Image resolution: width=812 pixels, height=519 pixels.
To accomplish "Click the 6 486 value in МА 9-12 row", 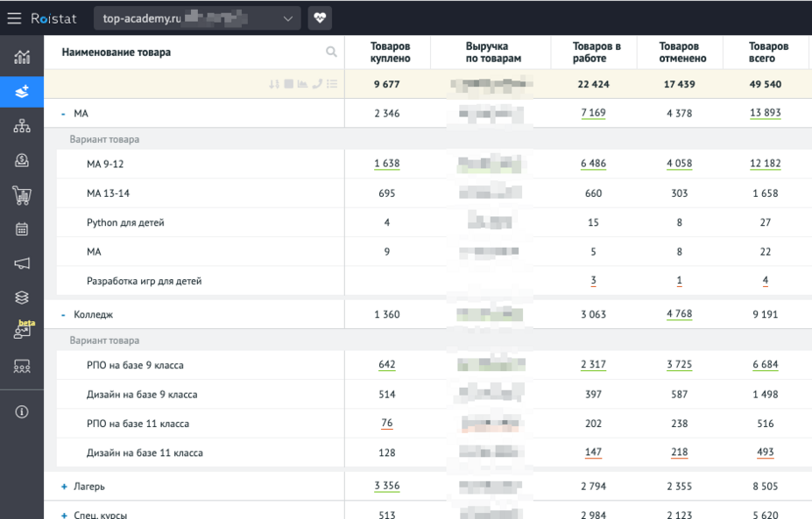I will click(593, 164).
